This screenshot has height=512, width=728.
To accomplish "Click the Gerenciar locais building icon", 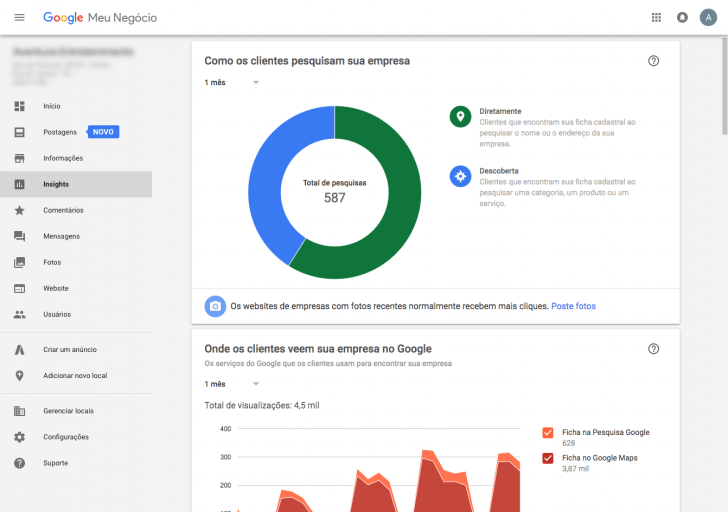I will 20,411.
